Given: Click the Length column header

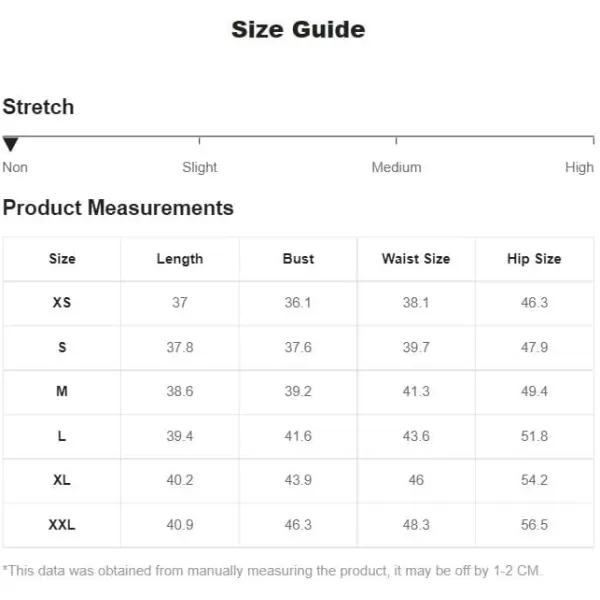Looking at the screenshot, I should (x=180, y=259).
